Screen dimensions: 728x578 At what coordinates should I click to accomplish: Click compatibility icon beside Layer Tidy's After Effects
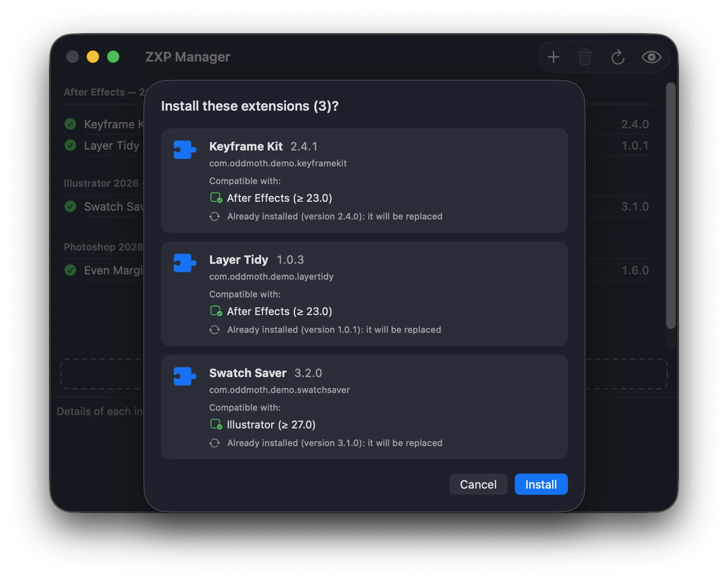tap(216, 311)
